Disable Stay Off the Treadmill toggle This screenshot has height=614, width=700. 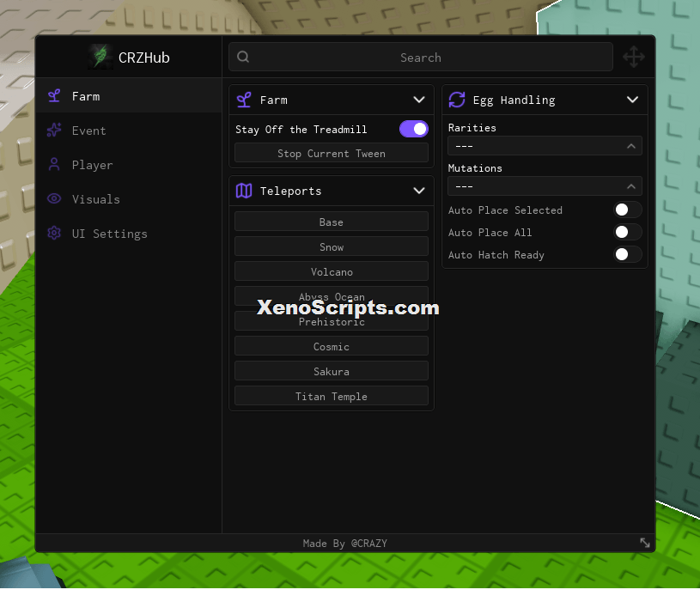[414, 129]
